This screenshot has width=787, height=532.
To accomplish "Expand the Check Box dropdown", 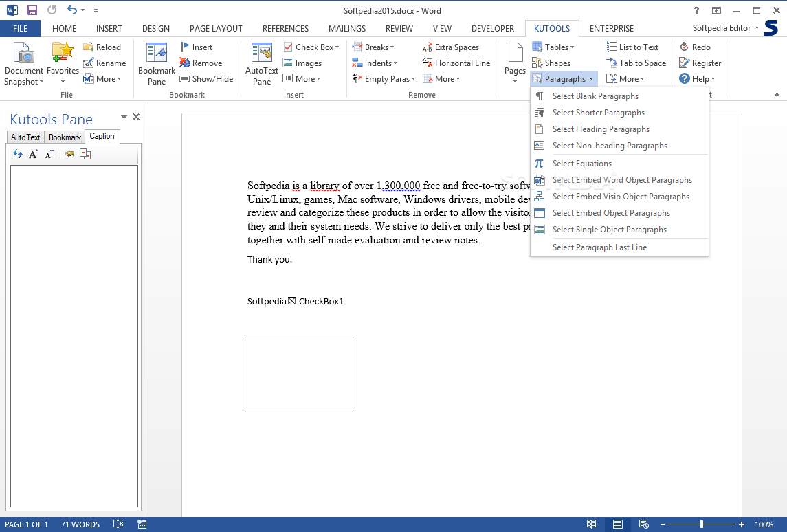I will pos(337,47).
